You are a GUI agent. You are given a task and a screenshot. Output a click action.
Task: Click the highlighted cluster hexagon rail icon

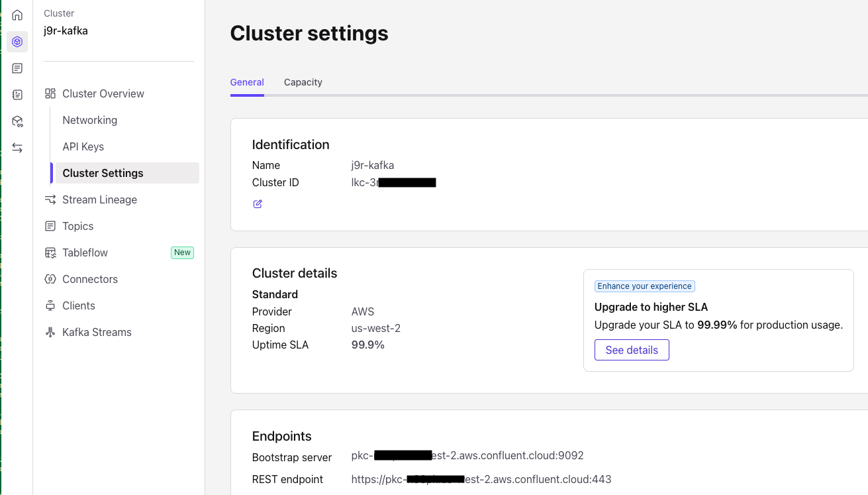(x=17, y=42)
